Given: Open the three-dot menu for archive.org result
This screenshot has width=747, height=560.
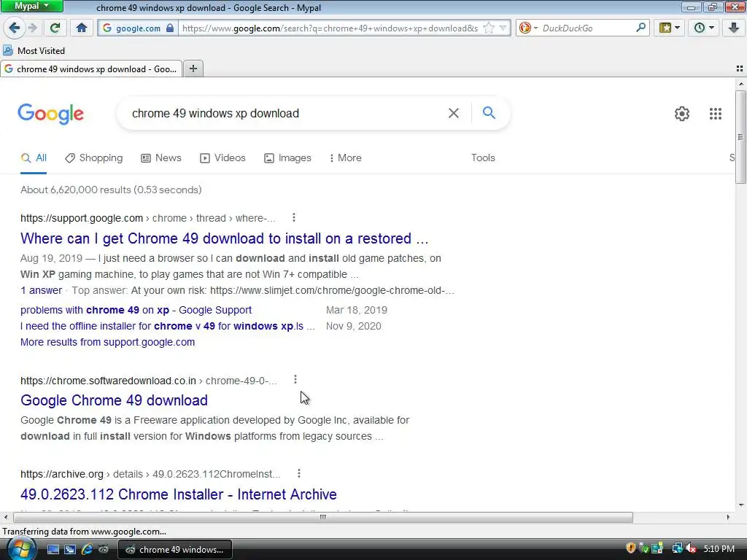Looking at the screenshot, I should 298,473.
